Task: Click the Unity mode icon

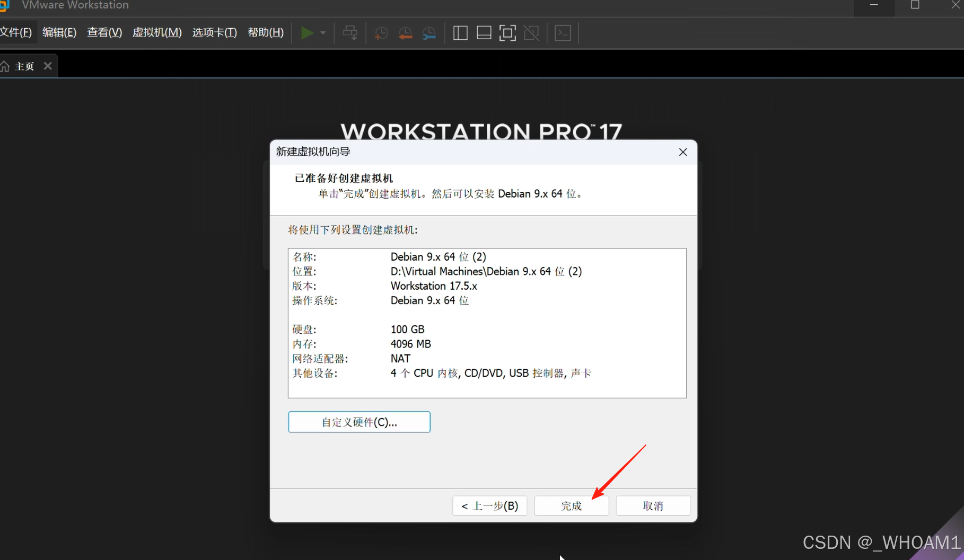Action: pos(531,33)
